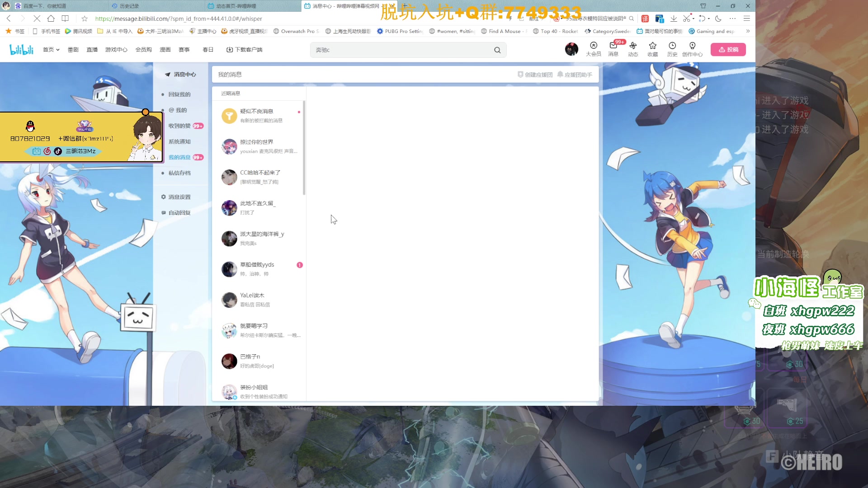Image resolution: width=868 pixels, height=488 pixels.
Task: Open the 疑似不良消息 filter conversation
Action: (x=259, y=116)
